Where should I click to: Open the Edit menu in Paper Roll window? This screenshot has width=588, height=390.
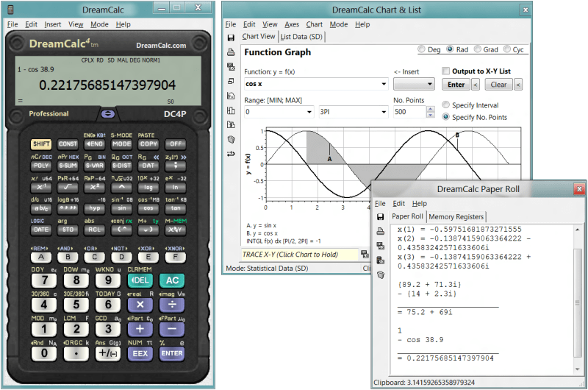[x=398, y=203]
